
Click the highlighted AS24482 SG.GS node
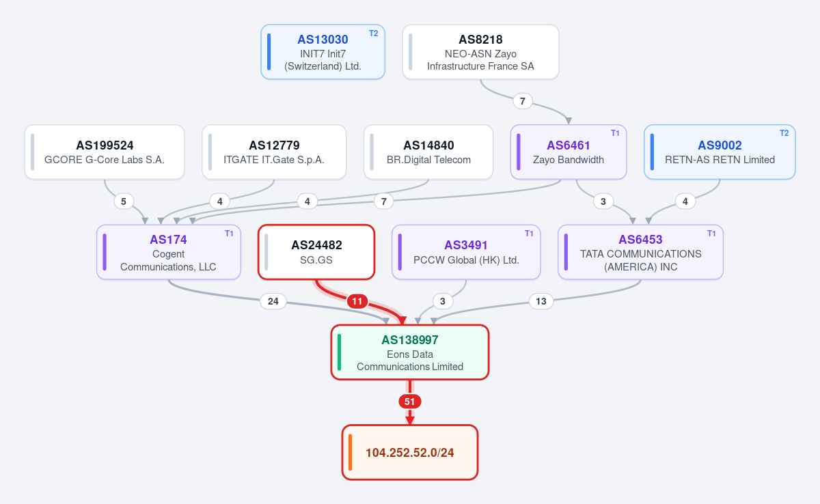[316, 252]
